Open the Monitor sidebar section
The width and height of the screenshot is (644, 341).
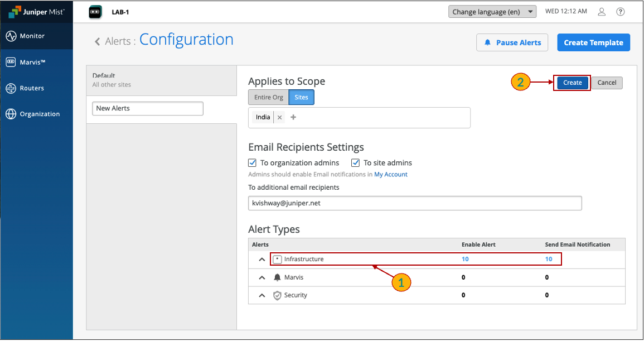[32, 36]
